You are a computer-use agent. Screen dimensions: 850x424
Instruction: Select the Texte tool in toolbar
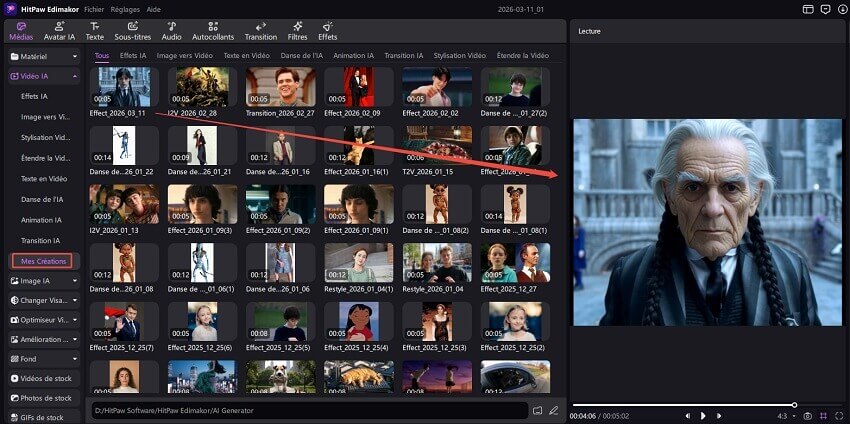click(x=94, y=30)
